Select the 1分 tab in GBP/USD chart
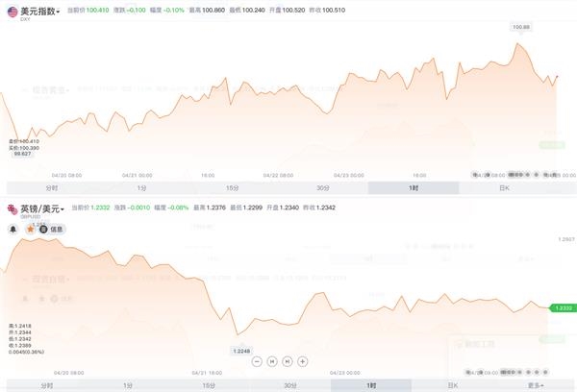This screenshot has width=577, height=392. point(127,385)
